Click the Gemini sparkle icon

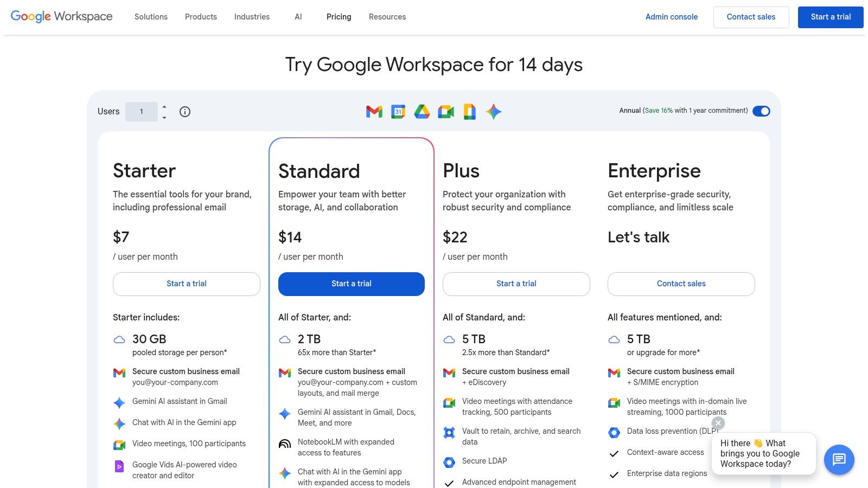pos(493,112)
